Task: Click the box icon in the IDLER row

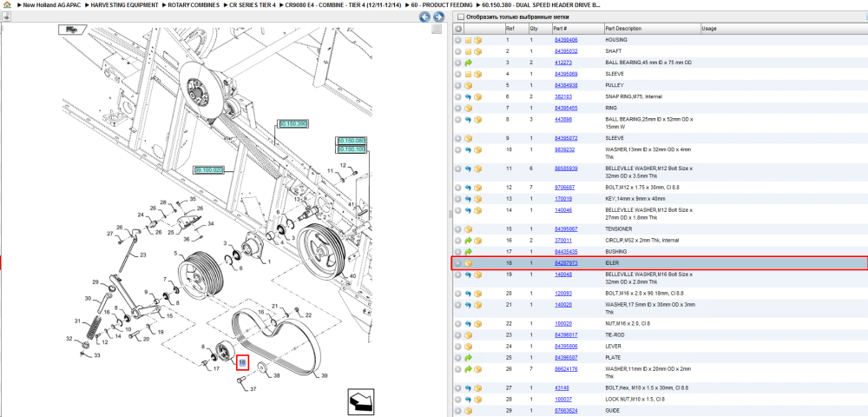Action: [468, 263]
